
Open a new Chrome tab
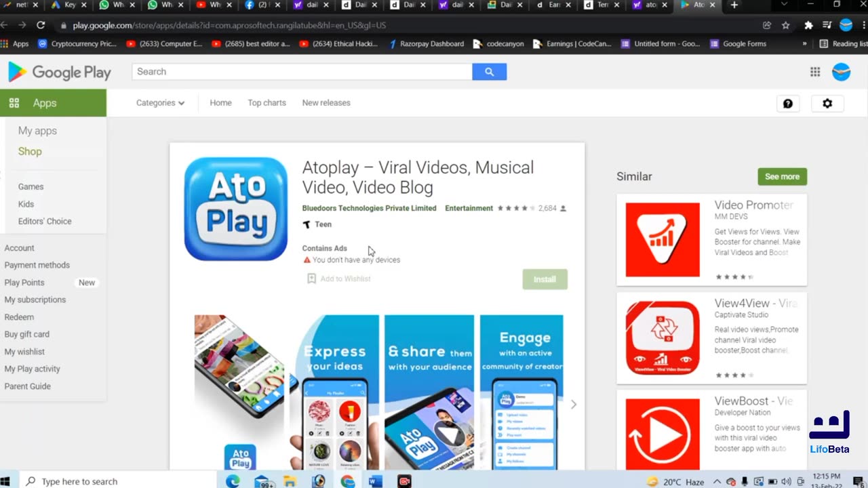(x=734, y=5)
